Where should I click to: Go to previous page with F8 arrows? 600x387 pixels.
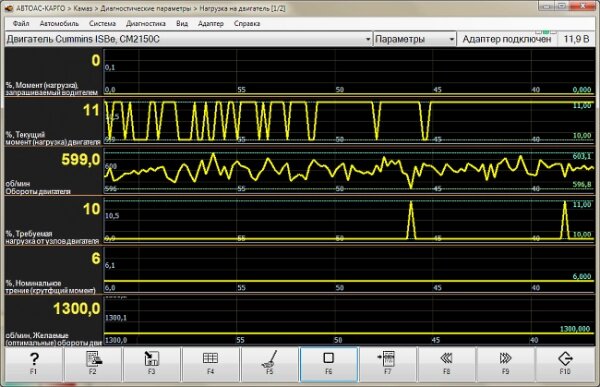click(447, 364)
